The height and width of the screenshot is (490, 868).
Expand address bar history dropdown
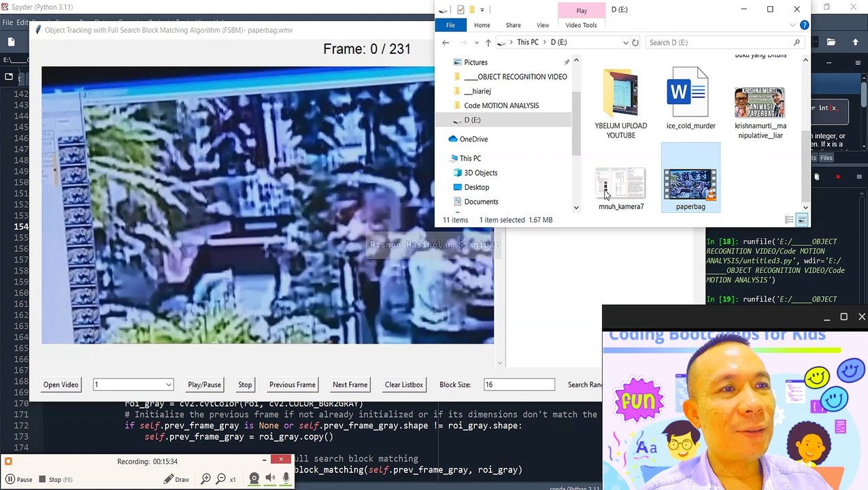tap(626, 42)
